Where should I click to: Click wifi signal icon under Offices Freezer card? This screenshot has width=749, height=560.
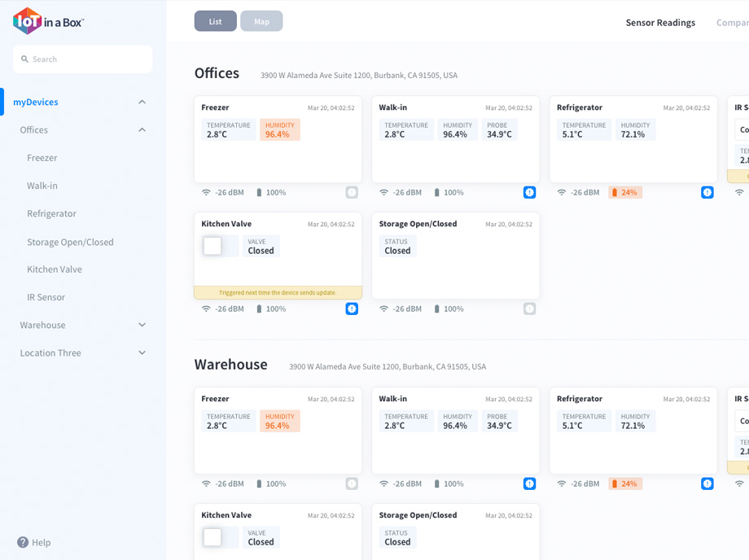click(x=206, y=192)
